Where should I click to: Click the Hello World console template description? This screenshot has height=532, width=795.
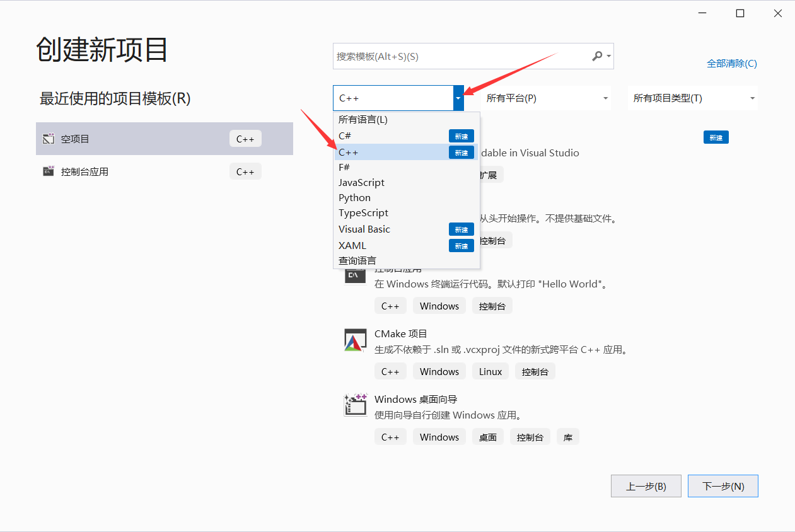point(492,284)
